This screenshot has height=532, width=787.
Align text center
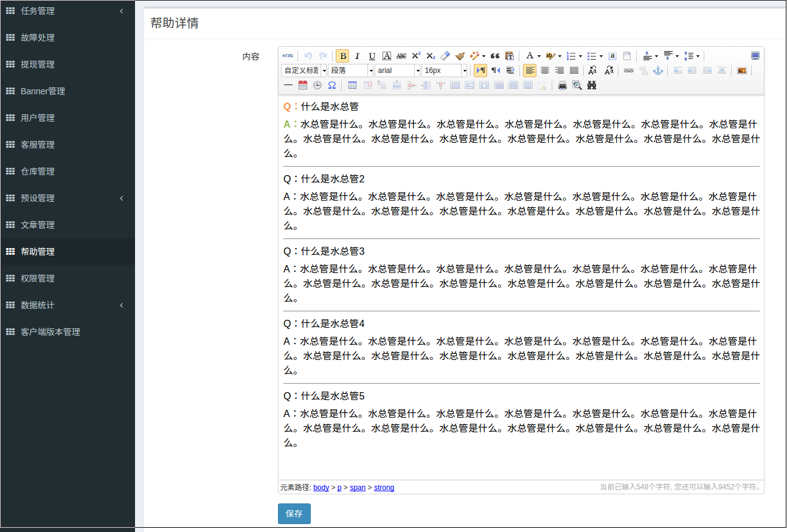pos(545,71)
